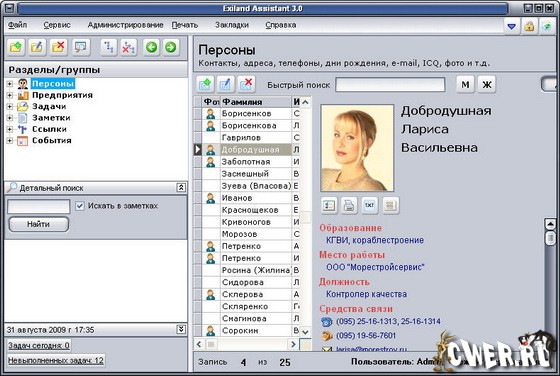Open the 'Задач сегодня: 0' link
The image size is (560, 376).
click(x=39, y=345)
